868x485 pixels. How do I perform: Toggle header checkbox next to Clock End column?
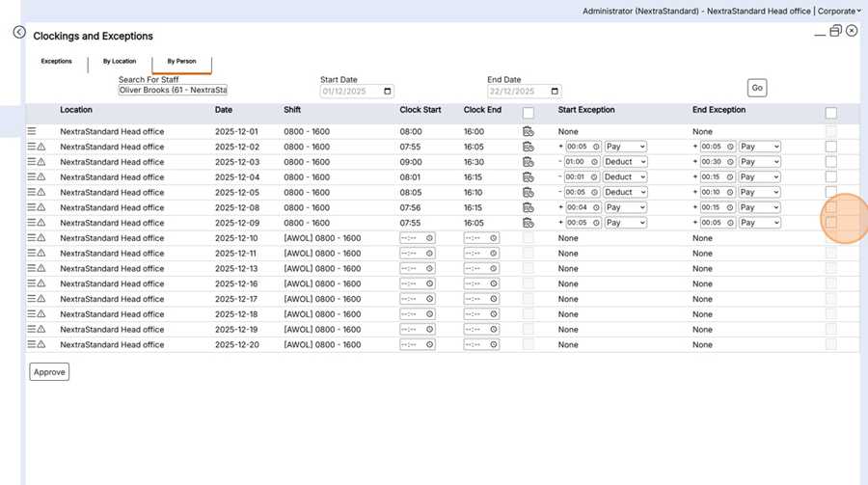tap(528, 113)
